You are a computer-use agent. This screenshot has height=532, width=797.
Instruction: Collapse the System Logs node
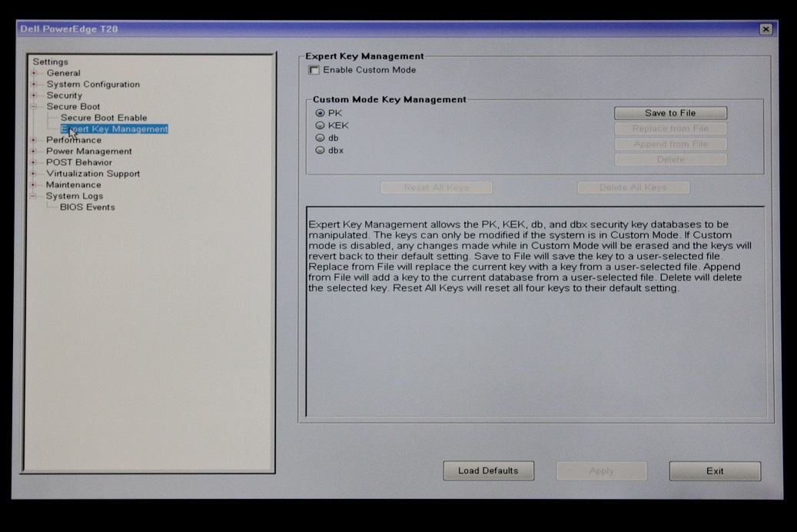coord(34,196)
